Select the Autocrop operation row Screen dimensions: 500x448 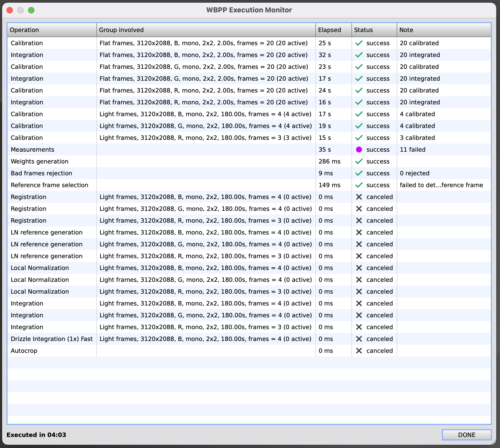point(24,351)
